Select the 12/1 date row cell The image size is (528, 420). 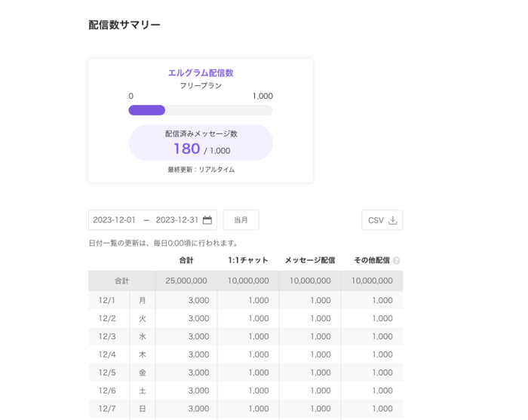click(107, 300)
